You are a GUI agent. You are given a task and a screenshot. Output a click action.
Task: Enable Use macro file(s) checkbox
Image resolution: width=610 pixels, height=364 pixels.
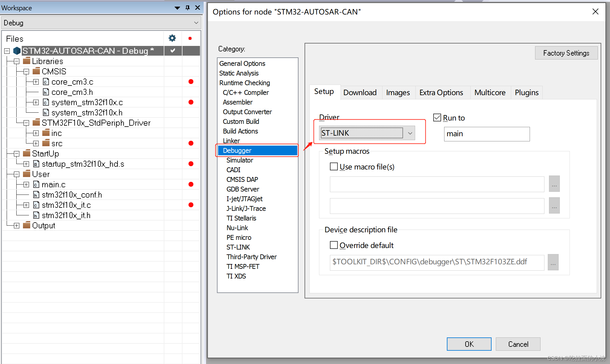(x=334, y=166)
